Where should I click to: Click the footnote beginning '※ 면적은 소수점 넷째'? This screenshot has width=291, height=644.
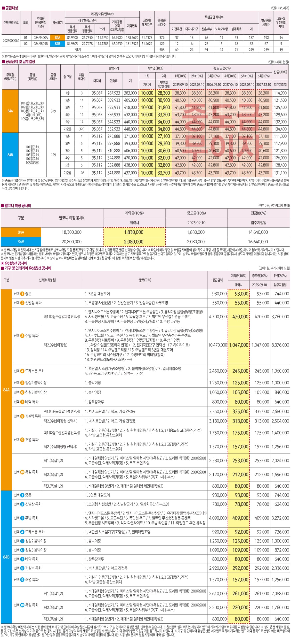89,56
